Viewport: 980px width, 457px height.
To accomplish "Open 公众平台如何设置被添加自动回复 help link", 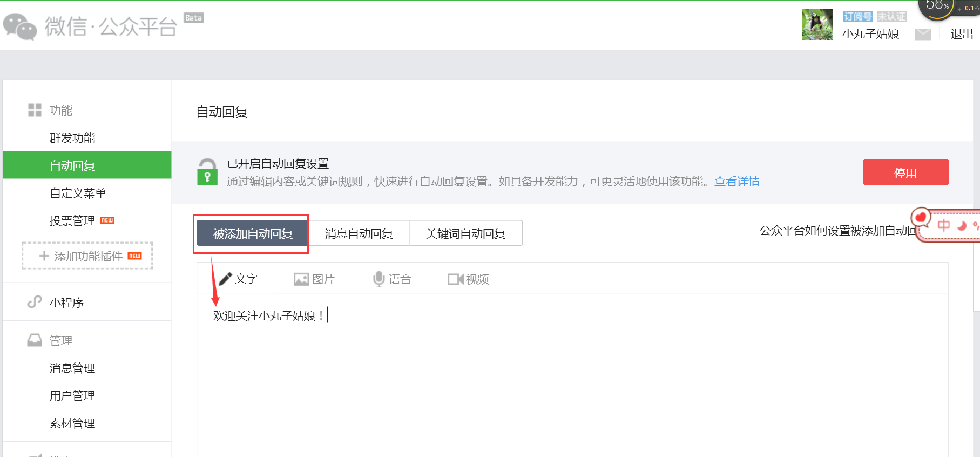I will [838, 231].
